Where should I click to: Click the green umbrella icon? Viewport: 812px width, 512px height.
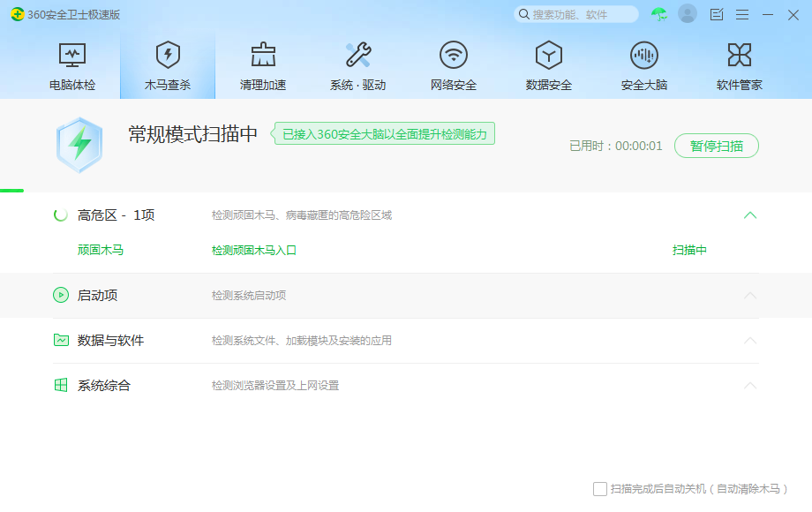pos(659,14)
